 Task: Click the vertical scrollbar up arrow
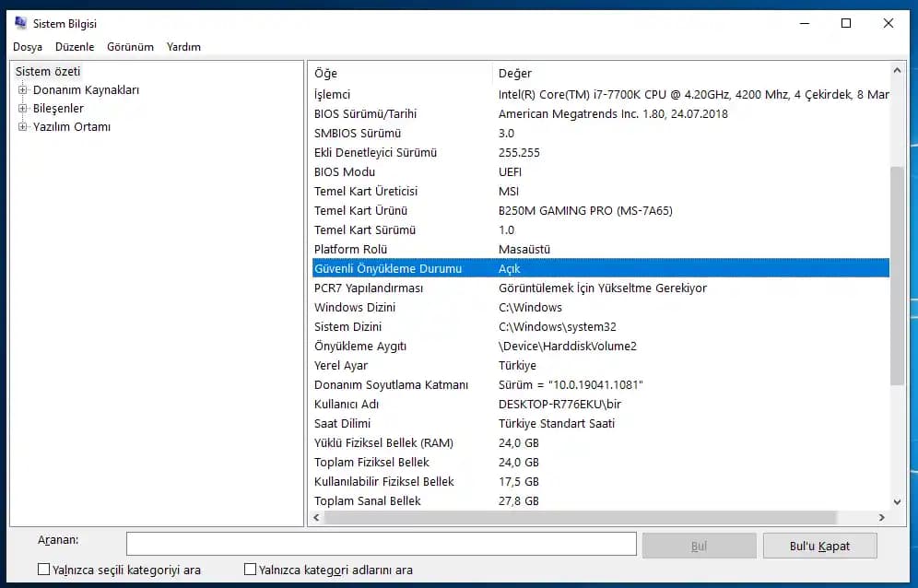[898, 71]
